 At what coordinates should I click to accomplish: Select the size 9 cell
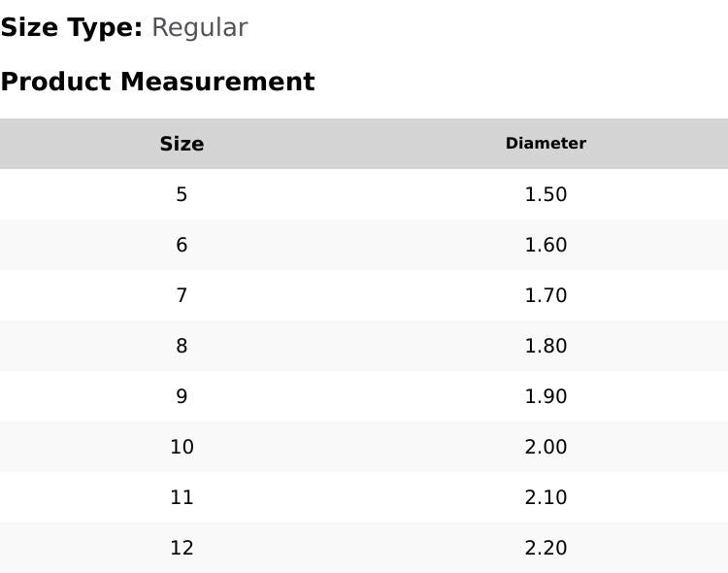tap(182, 396)
